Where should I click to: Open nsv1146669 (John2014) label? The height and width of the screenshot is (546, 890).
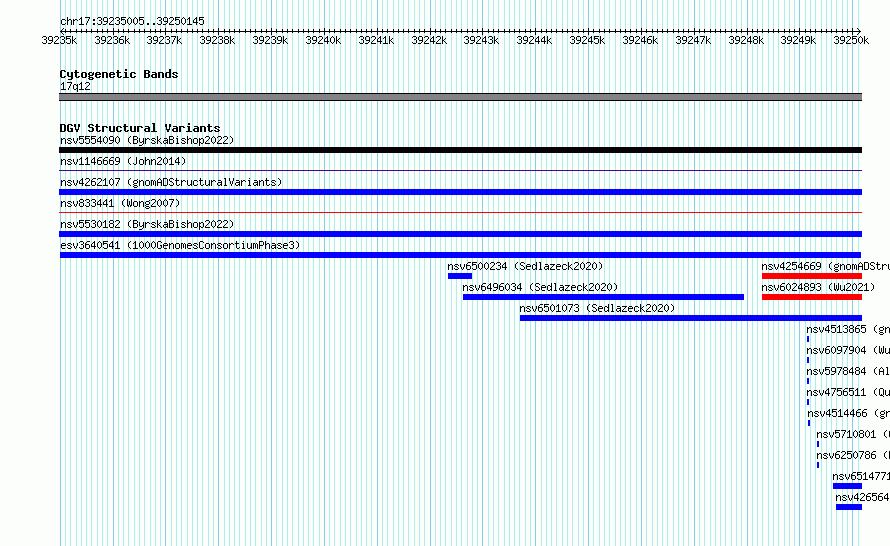[x=123, y=161]
